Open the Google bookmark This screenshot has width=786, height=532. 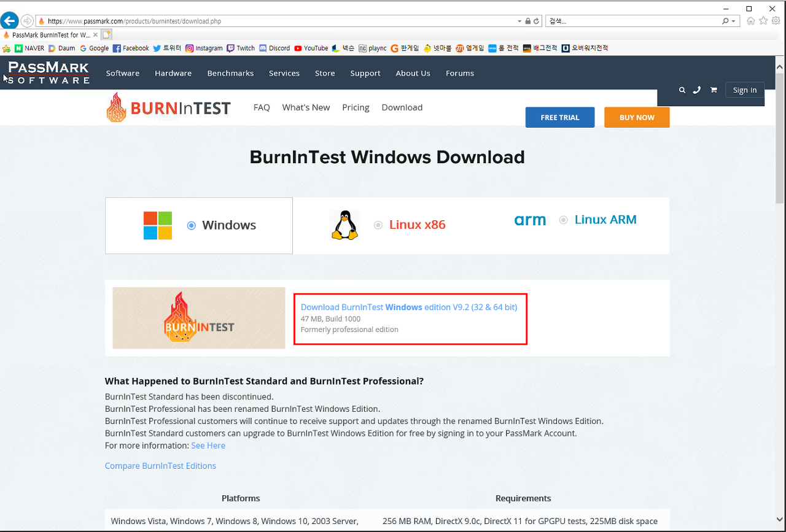click(x=94, y=48)
